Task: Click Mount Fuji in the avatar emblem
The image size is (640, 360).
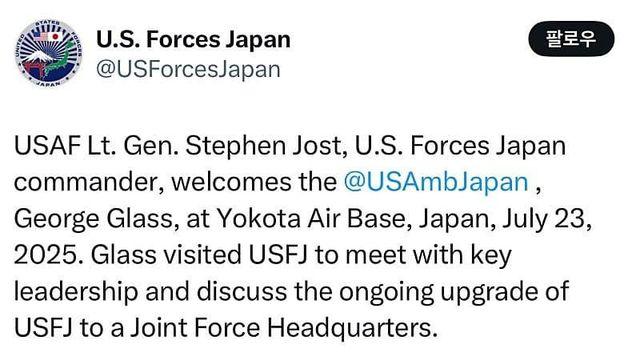Action: tap(41, 57)
